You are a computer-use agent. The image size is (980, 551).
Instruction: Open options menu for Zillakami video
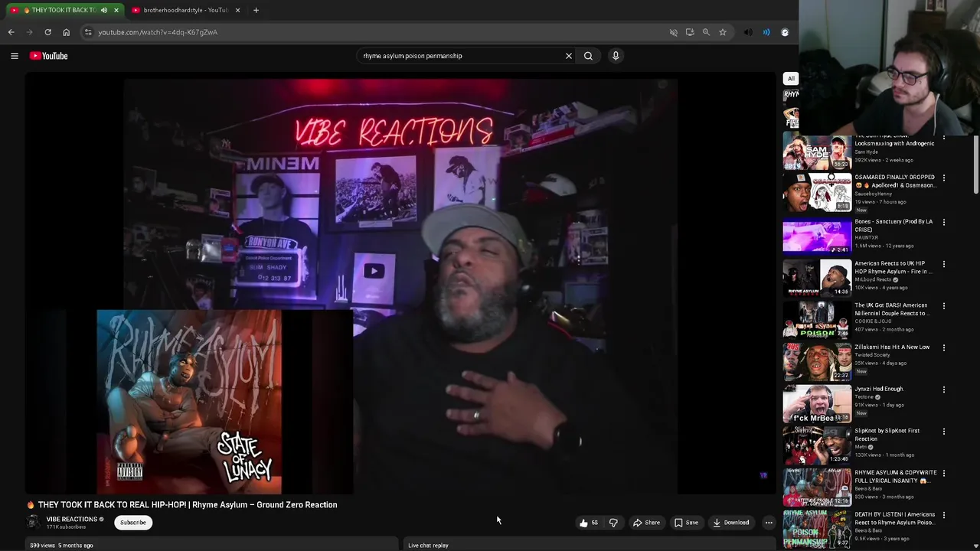coord(943,347)
